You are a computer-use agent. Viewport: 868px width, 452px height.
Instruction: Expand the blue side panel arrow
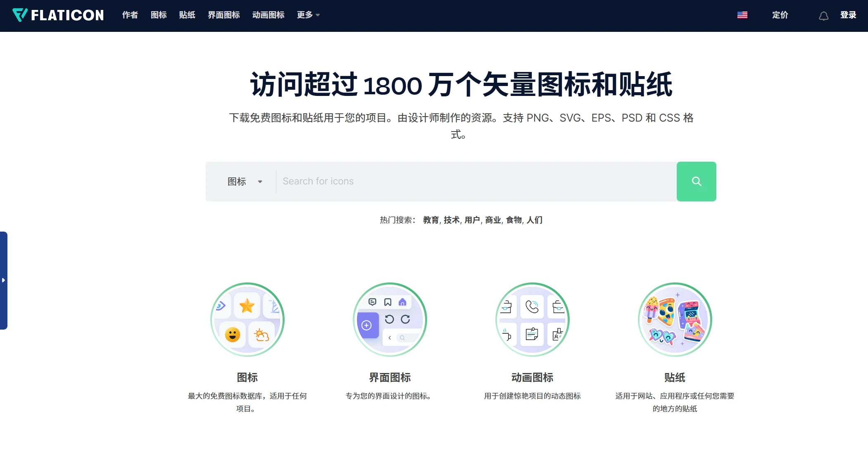[4, 280]
